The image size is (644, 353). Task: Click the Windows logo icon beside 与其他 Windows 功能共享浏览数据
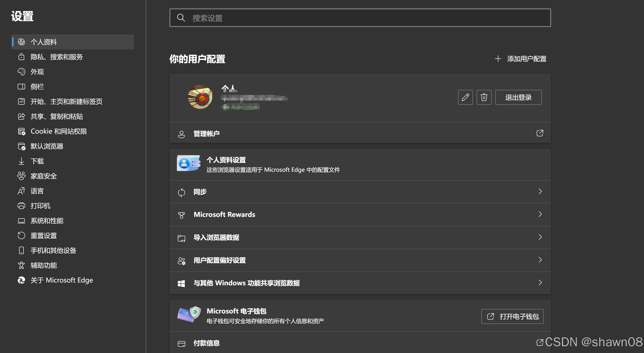click(x=181, y=283)
